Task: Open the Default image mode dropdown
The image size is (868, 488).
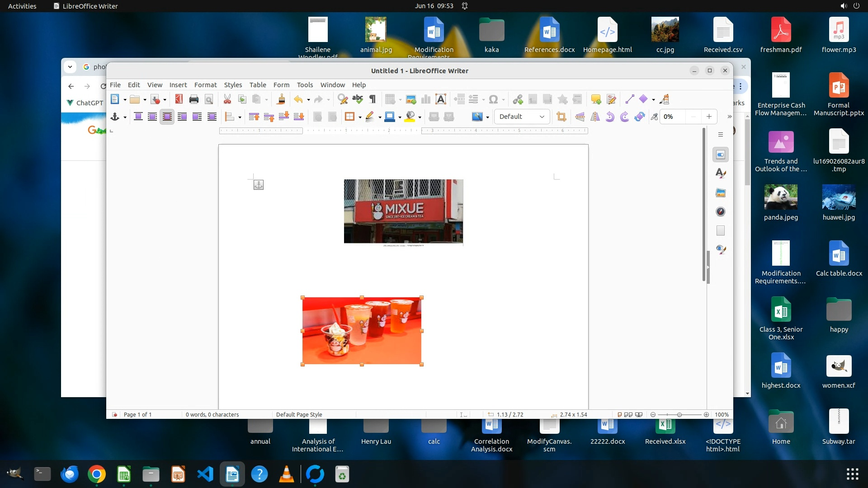Action: tap(522, 117)
